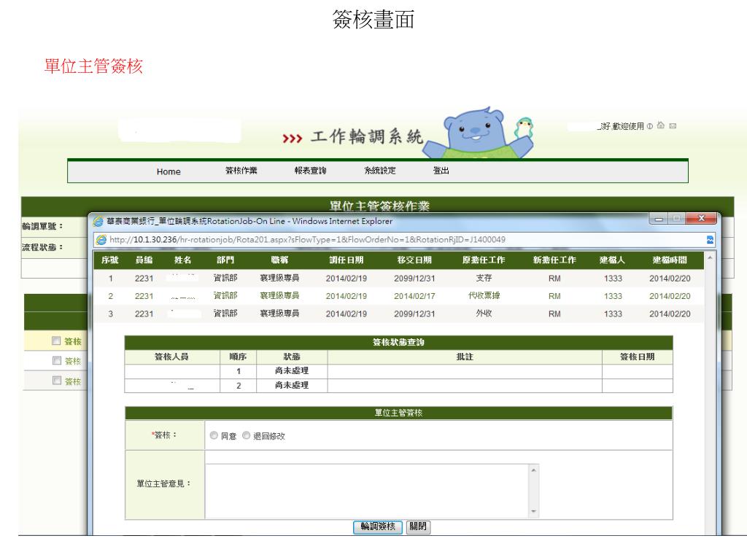Click the down arrow of the opinion textarea scrollbar
The height and width of the screenshot is (560, 747).
[533, 512]
